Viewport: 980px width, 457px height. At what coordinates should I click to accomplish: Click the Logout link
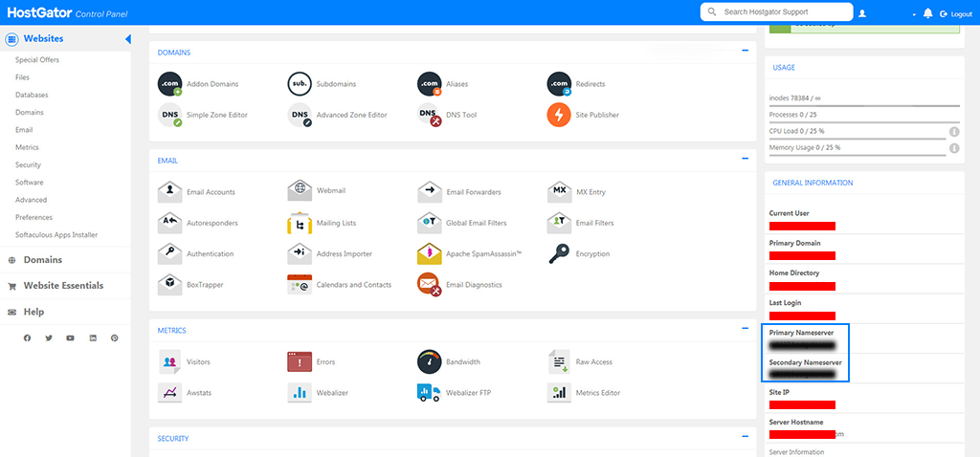coord(956,13)
